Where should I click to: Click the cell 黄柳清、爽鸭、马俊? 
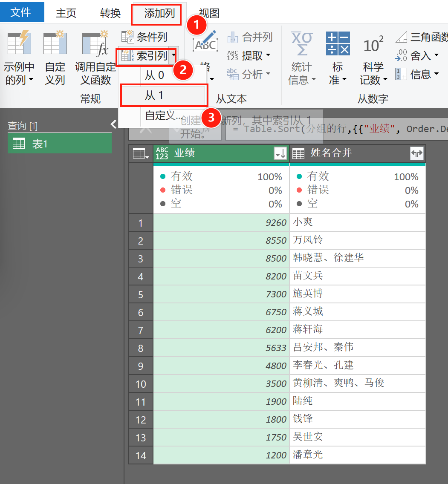pos(358,384)
